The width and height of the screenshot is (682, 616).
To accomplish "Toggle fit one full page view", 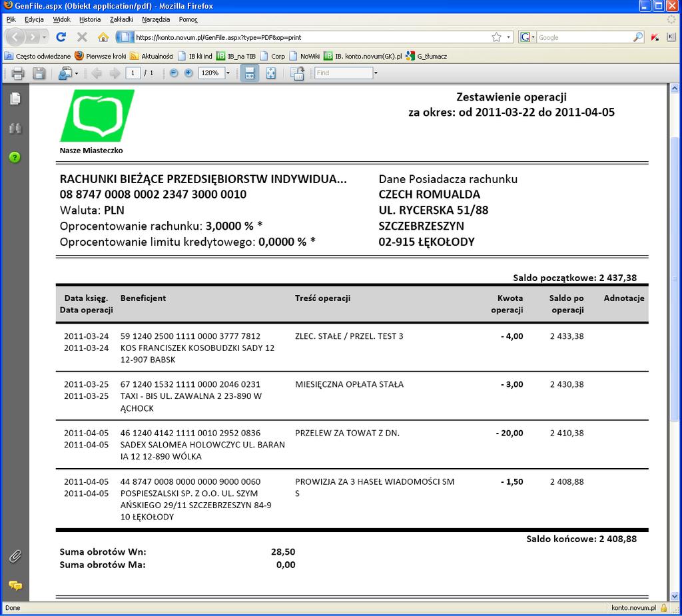I will coord(271,73).
